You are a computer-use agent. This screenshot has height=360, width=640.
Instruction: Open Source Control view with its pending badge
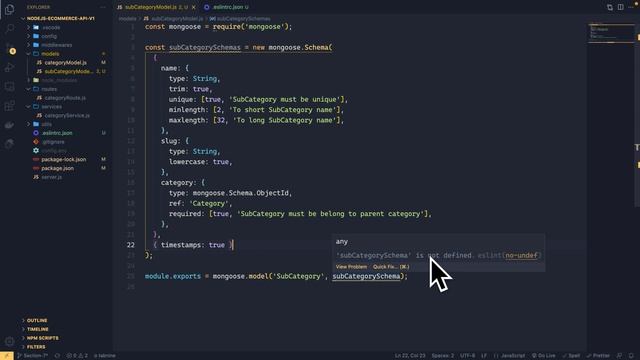[x=10, y=48]
